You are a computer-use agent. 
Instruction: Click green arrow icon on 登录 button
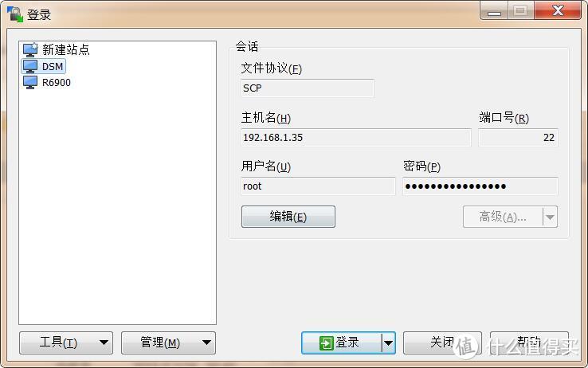326,343
